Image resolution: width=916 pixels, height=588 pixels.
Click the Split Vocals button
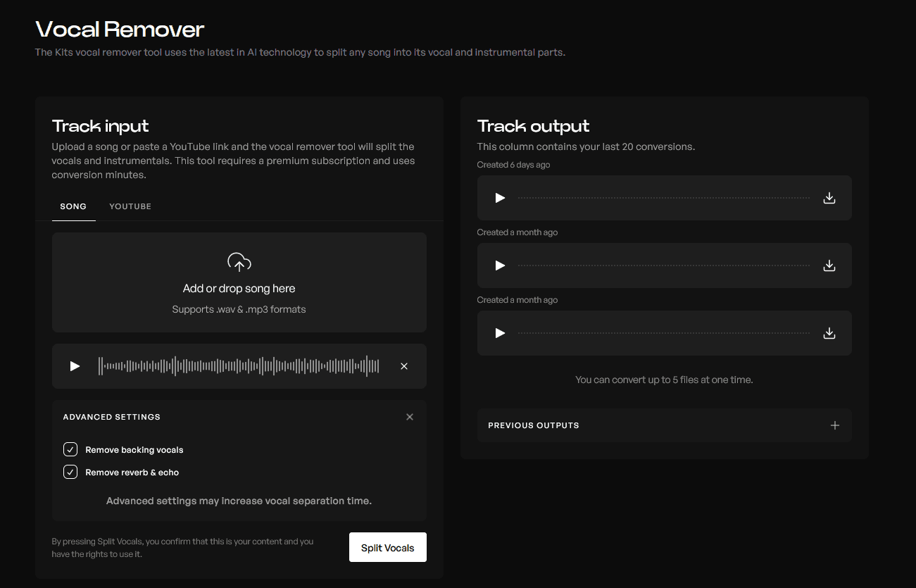click(x=388, y=547)
